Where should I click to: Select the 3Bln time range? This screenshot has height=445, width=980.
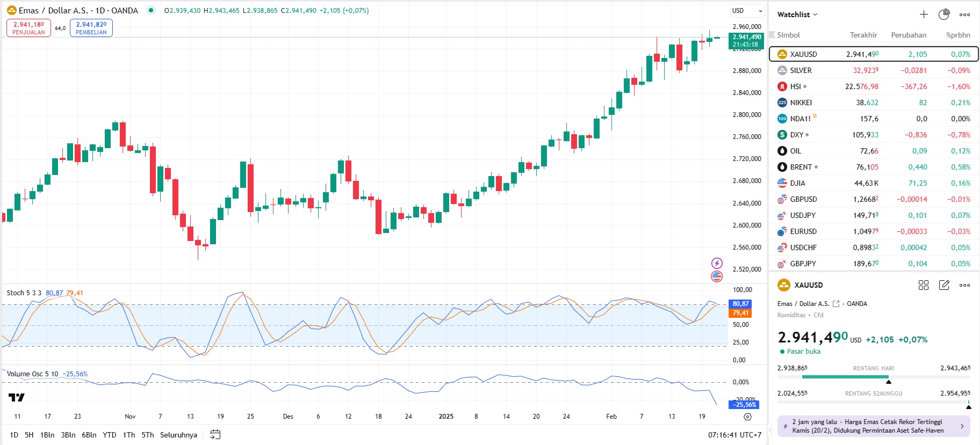click(x=68, y=435)
